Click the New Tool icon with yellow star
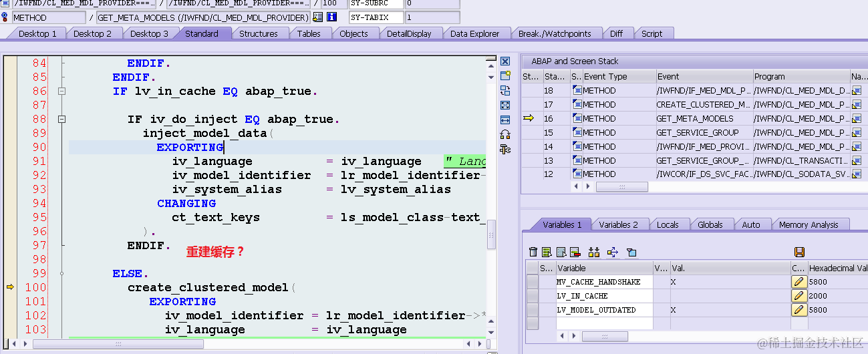The width and height of the screenshot is (868, 354). [505, 76]
